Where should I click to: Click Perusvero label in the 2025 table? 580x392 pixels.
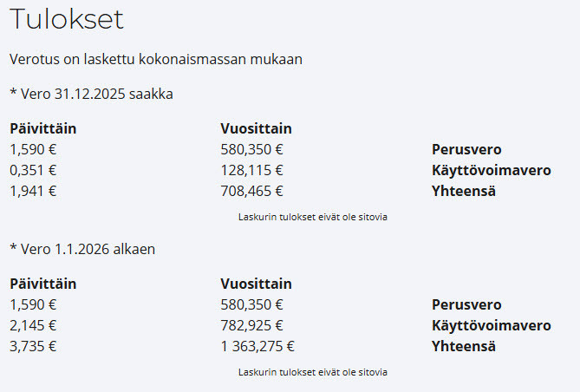[466, 149]
